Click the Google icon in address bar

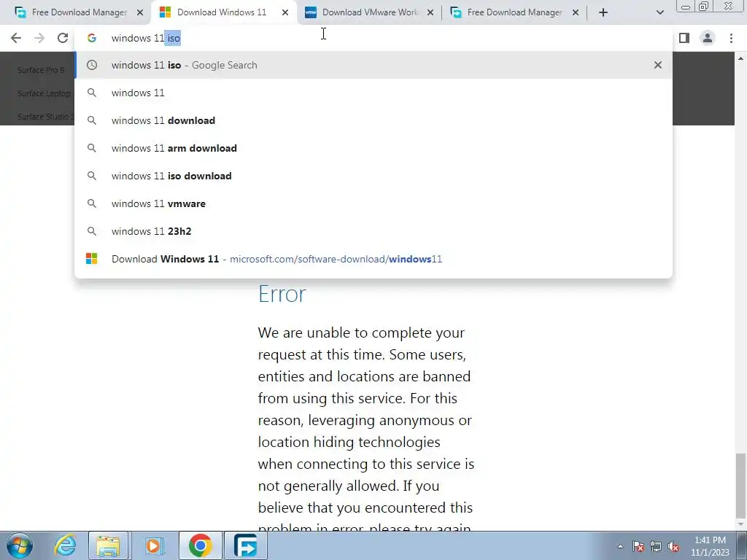91,38
